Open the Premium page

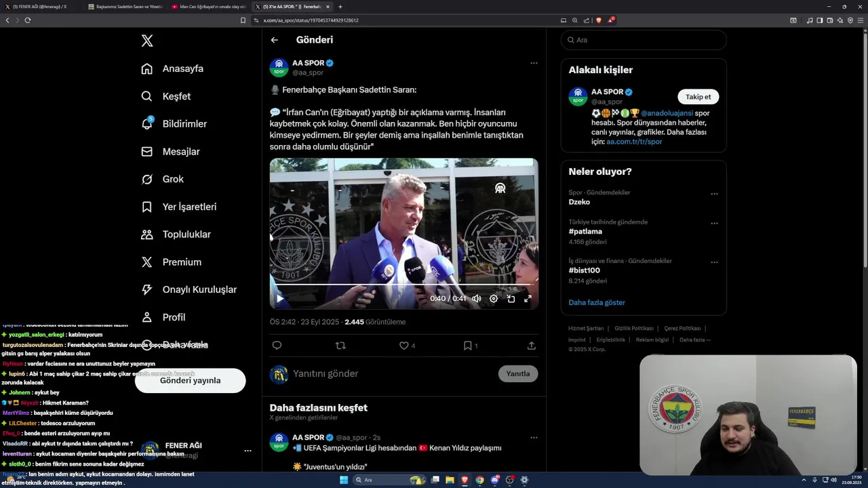point(171,262)
